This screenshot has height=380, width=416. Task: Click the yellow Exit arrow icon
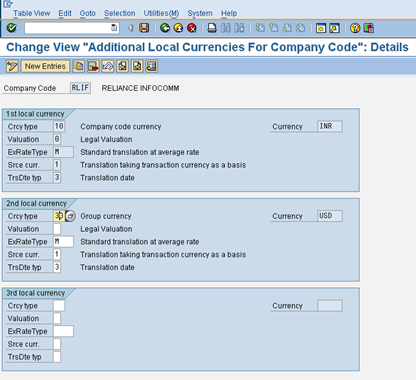point(178,28)
